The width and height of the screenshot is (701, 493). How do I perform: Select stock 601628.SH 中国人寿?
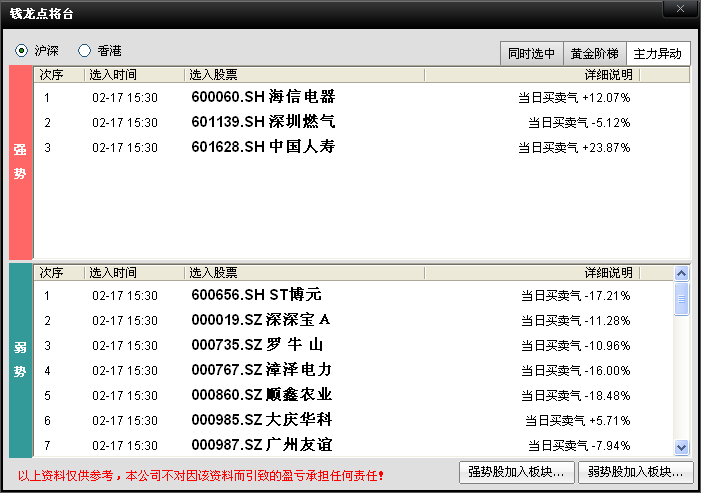tap(263, 147)
